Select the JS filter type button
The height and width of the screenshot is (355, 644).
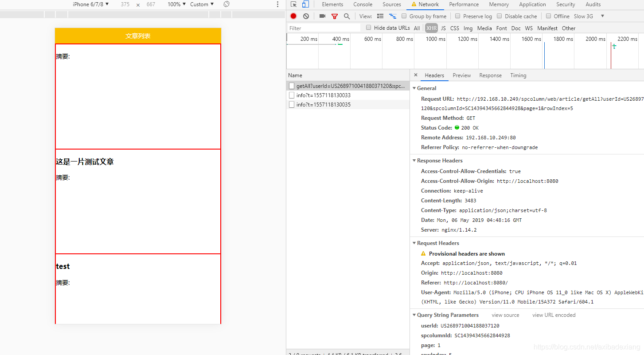(443, 28)
